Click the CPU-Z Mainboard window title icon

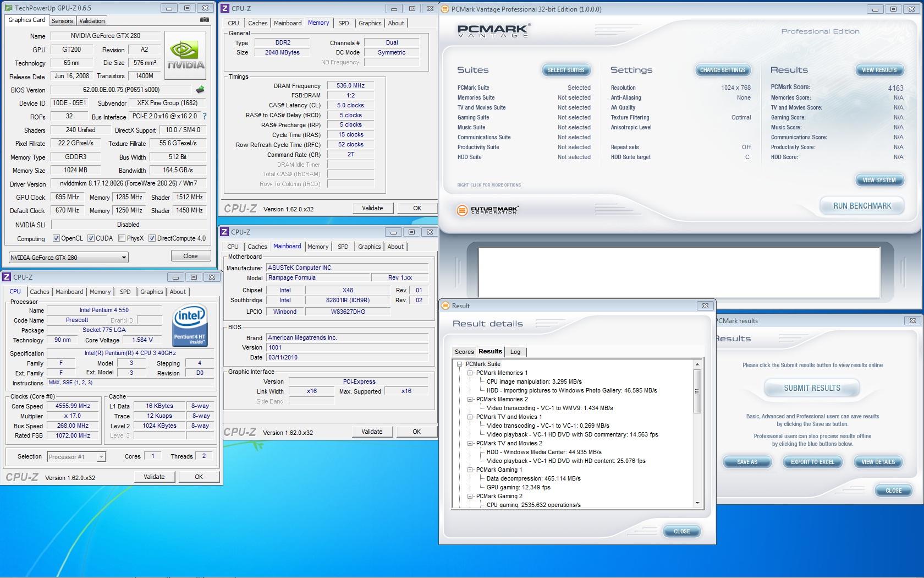[x=224, y=232]
